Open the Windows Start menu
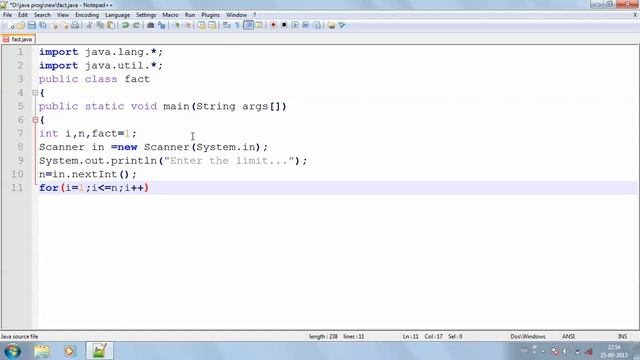Viewport: 640px width, 360px height. [12, 351]
